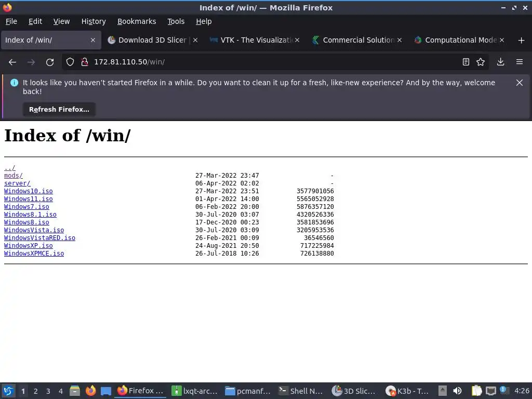This screenshot has width=532, height=399.
Task: Open the Help menu
Action: coord(204,21)
